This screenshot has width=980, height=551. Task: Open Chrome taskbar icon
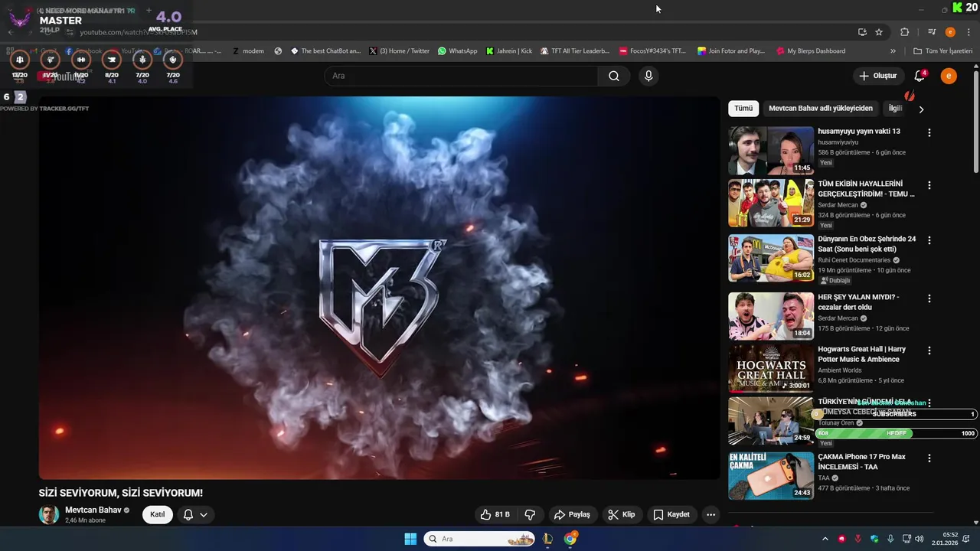click(x=570, y=539)
